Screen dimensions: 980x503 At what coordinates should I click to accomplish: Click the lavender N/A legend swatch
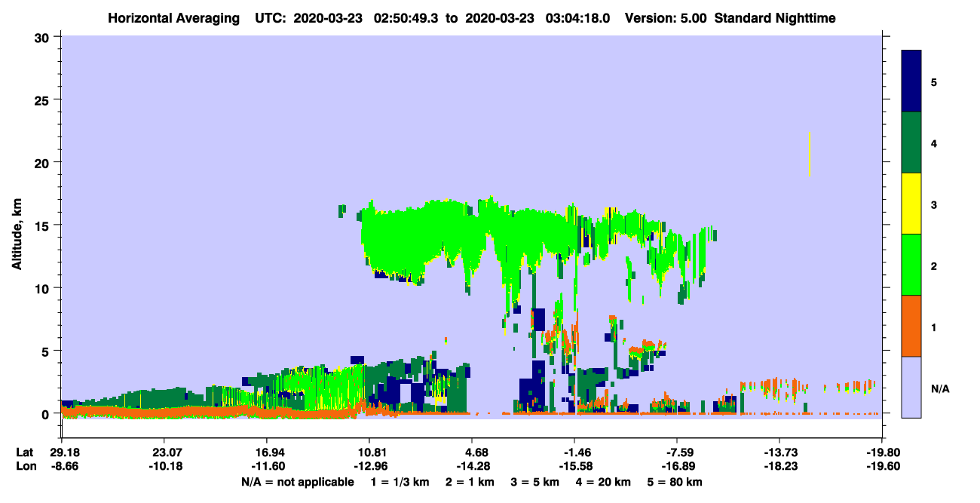911,387
